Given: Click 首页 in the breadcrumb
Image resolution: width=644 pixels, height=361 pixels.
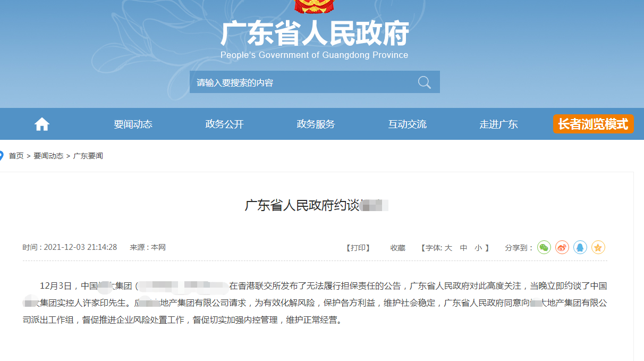Looking at the screenshot, I should [16, 156].
